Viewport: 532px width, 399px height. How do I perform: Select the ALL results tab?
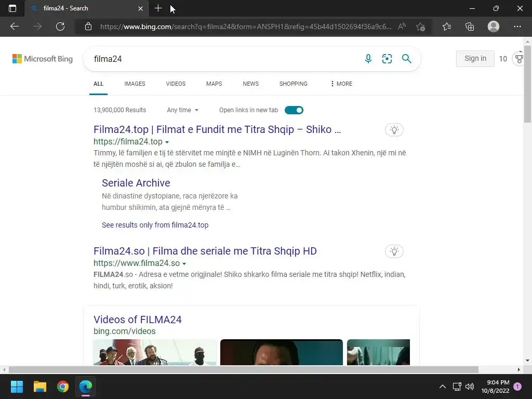click(x=98, y=84)
